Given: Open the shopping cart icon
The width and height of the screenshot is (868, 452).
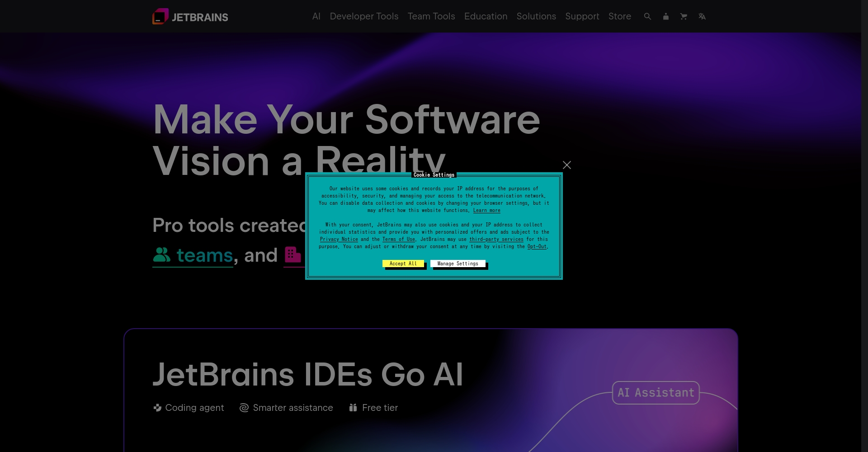Looking at the screenshot, I should tap(684, 16).
